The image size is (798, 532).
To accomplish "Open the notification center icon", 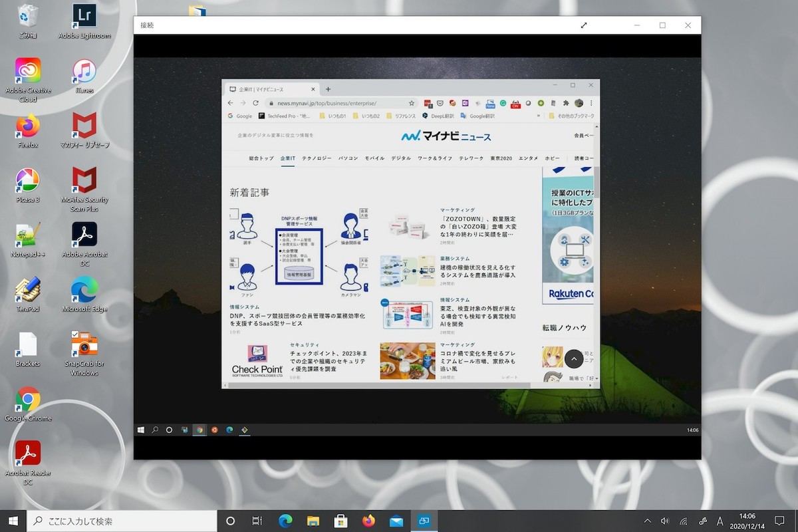I will [779, 521].
